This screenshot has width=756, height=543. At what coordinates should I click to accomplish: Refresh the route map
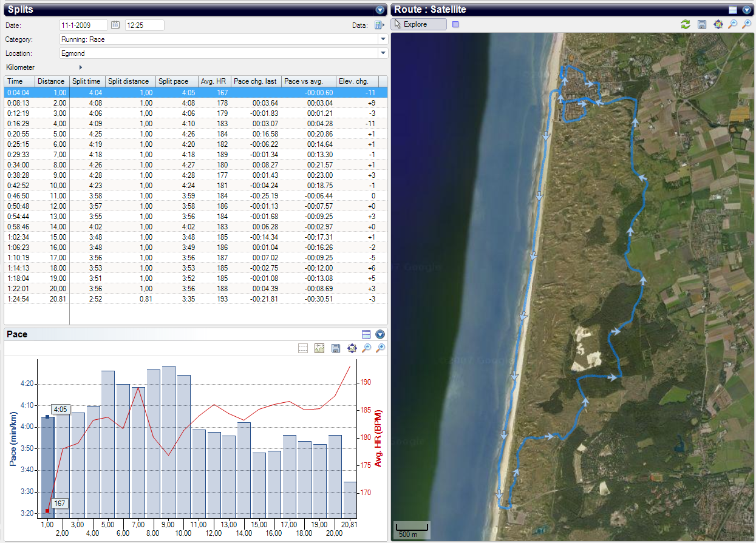click(x=686, y=24)
